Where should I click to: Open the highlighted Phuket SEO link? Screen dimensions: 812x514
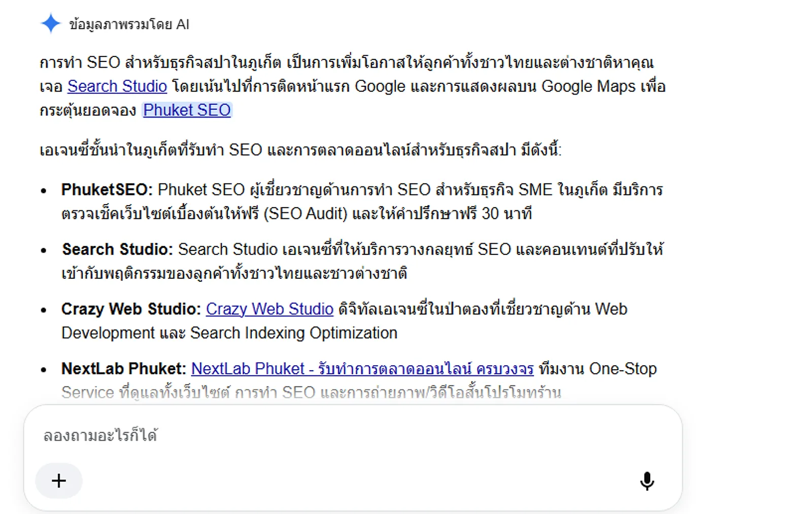point(187,110)
